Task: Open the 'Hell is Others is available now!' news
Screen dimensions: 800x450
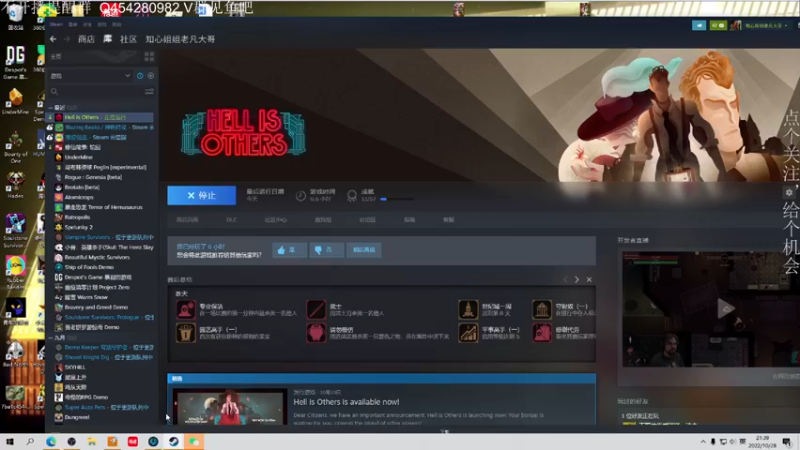Action: 346,402
